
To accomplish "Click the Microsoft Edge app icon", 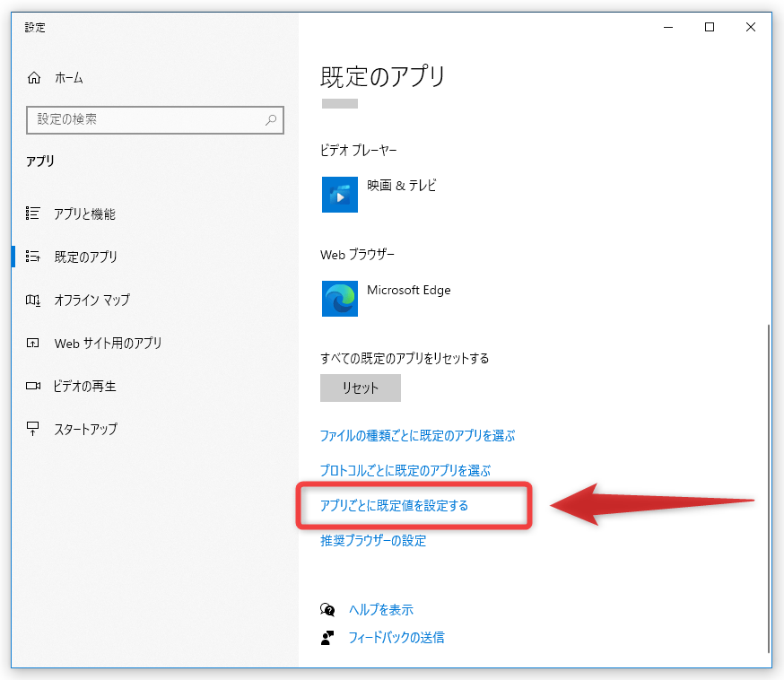I will tap(339, 299).
